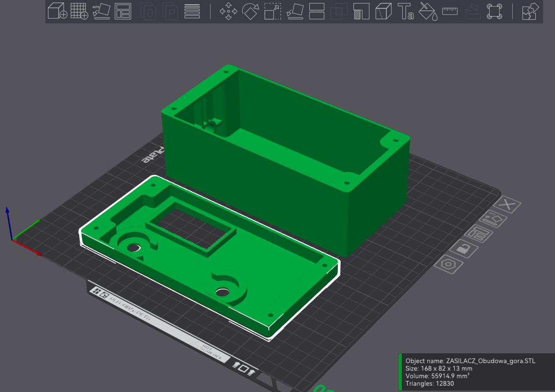Run Auto orient from top toolbar
555x392 pixels.
101,11
